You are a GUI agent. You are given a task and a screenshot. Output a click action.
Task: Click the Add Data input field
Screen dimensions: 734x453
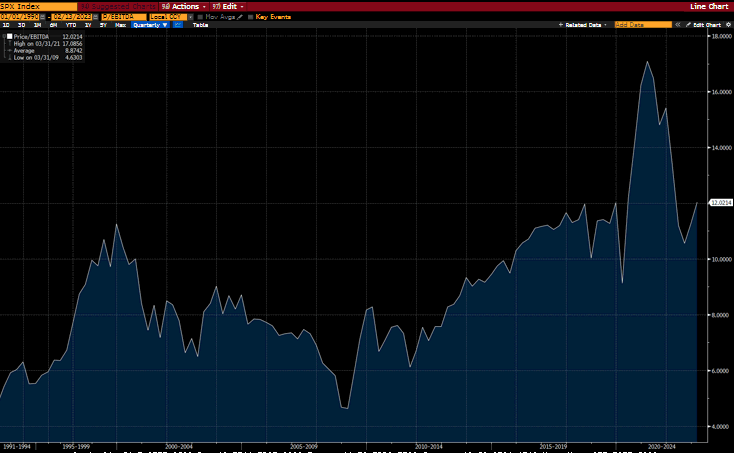point(643,25)
